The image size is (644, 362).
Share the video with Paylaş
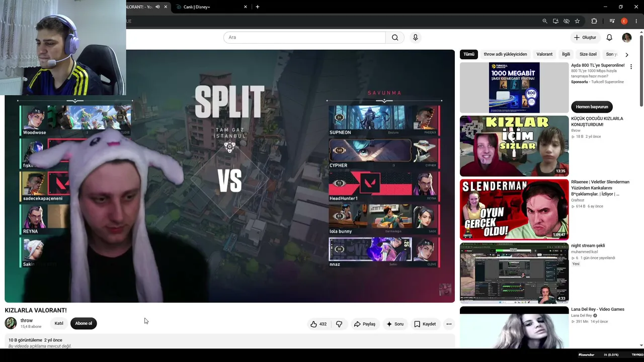[x=365, y=324]
